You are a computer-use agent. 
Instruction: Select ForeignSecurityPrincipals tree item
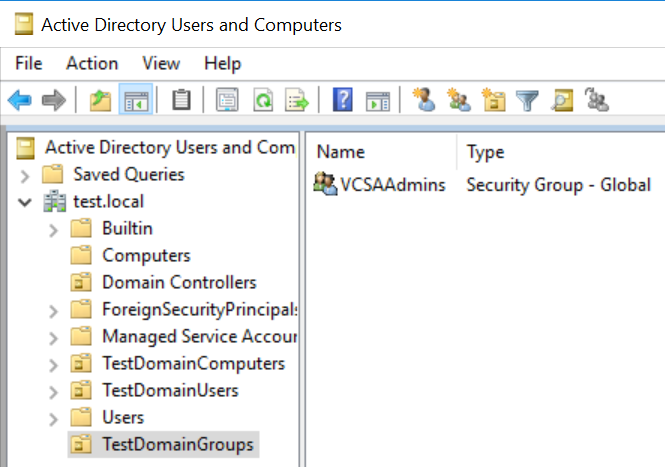(x=200, y=309)
